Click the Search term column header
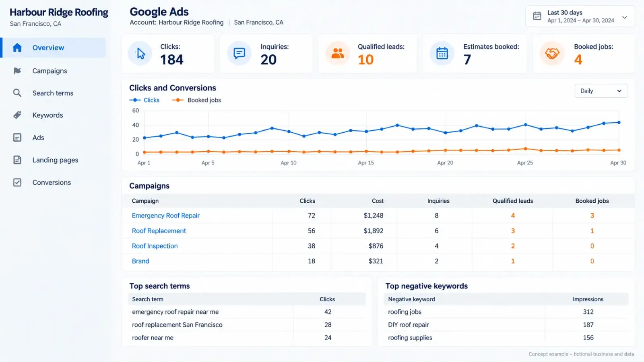The image size is (644, 362). point(148,299)
